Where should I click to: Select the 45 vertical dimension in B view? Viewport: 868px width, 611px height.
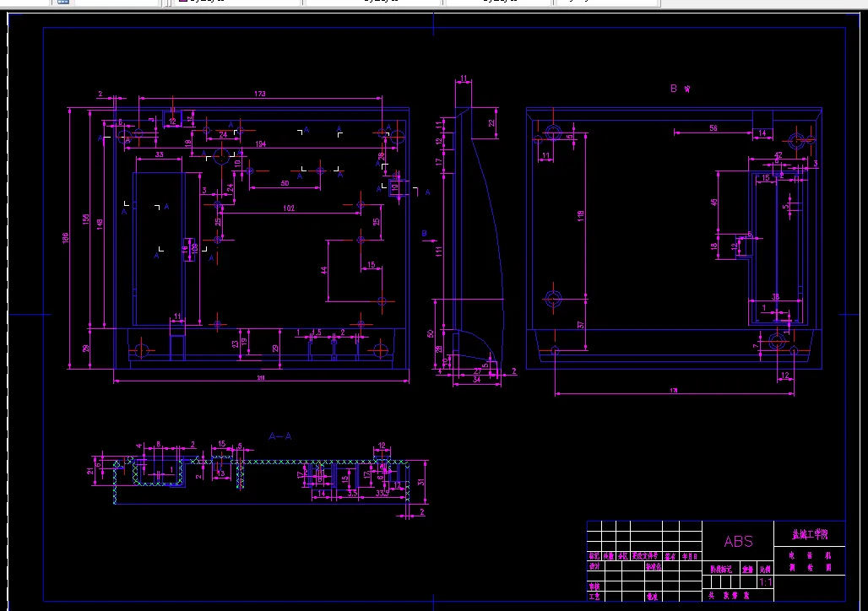click(x=714, y=203)
